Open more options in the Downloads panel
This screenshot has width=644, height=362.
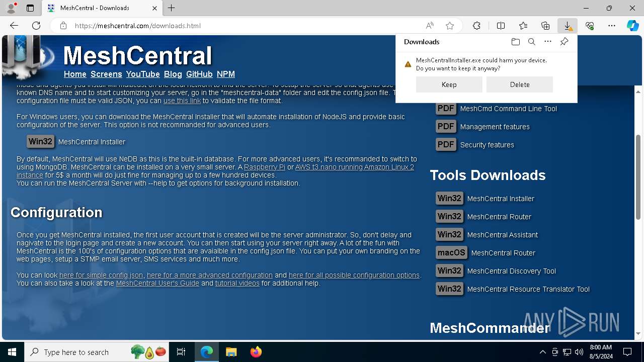548,42
